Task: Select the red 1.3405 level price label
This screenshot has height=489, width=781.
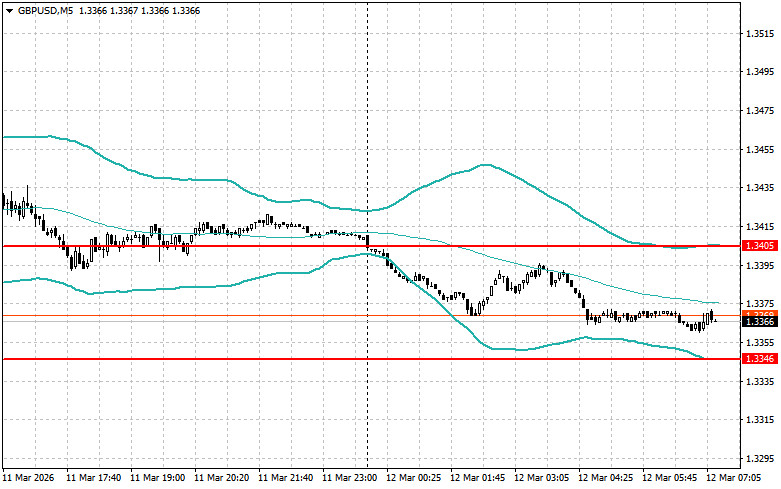Action: coord(760,245)
